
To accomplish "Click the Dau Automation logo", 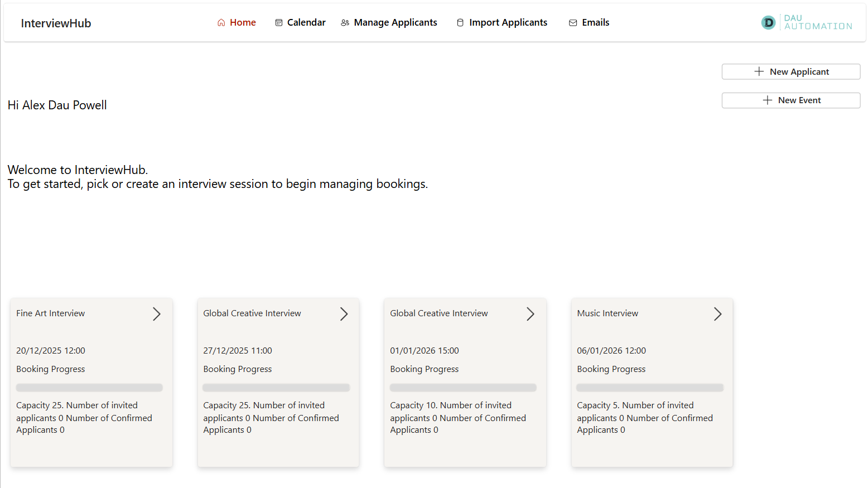I will [x=807, y=22].
